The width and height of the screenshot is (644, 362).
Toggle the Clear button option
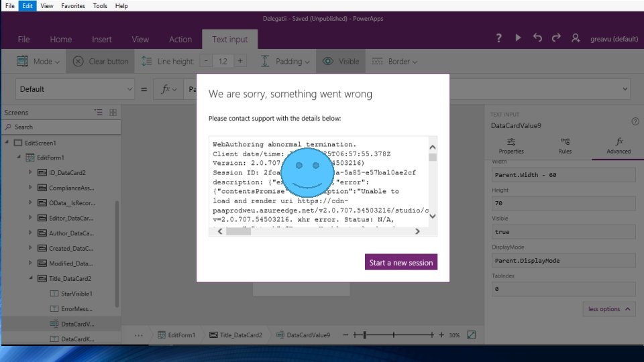100,61
